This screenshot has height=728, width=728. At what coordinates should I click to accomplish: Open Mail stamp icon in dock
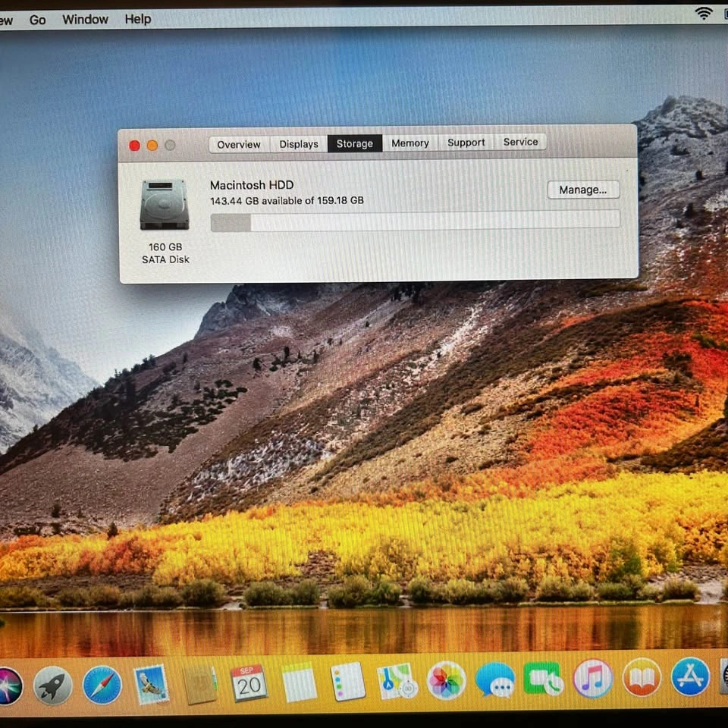[x=150, y=685]
